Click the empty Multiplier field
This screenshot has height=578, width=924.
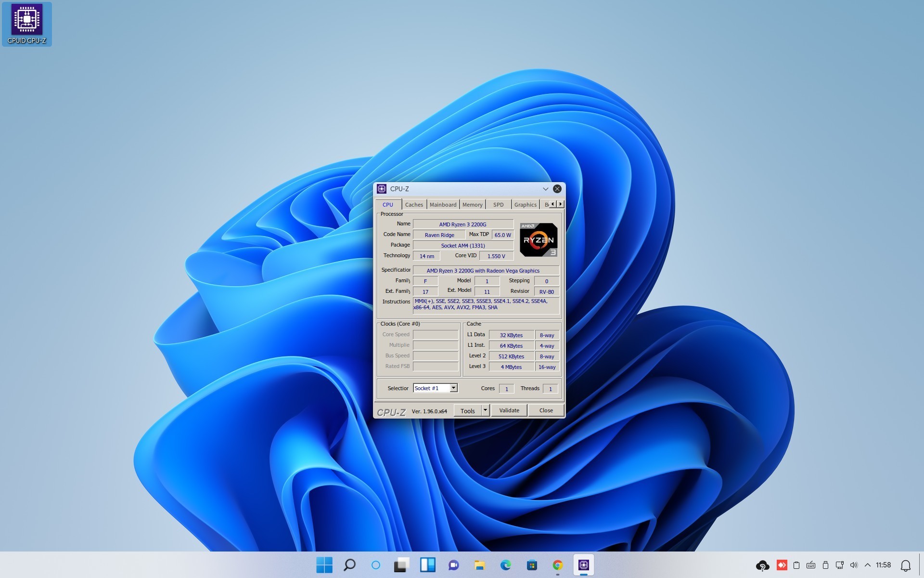(x=436, y=345)
